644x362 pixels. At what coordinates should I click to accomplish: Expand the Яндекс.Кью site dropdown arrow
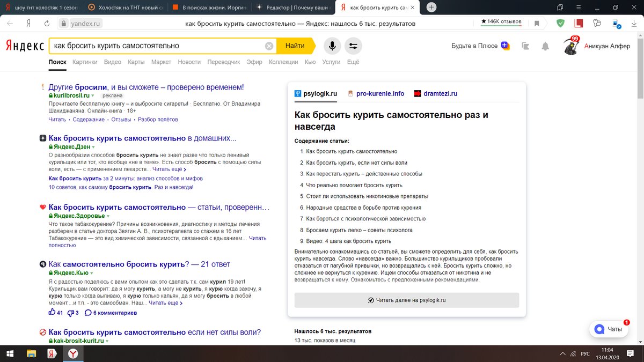pyautogui.click(x=92, y=273)
